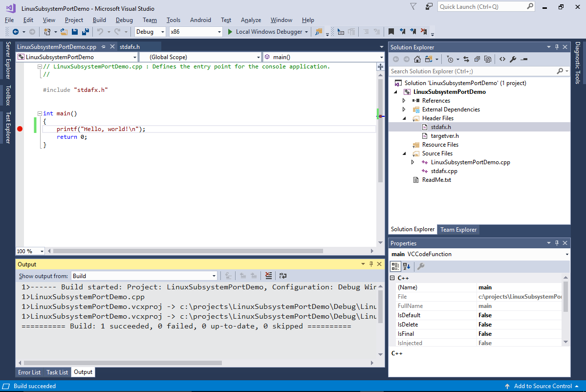Switch to the Error List tab
This screenshot has height=392, width=586.
29,372
